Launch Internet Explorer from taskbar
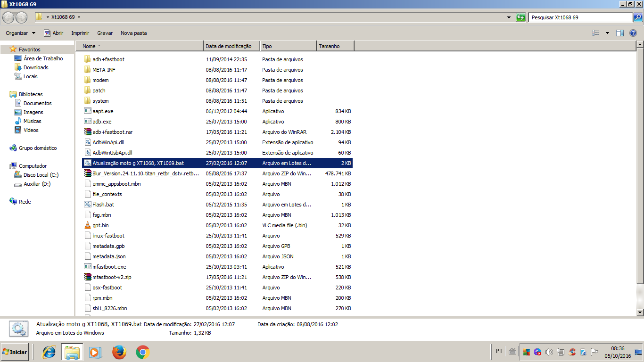This screenshot has height=362, width=644. pyautogui.click(x=49, y=352)
